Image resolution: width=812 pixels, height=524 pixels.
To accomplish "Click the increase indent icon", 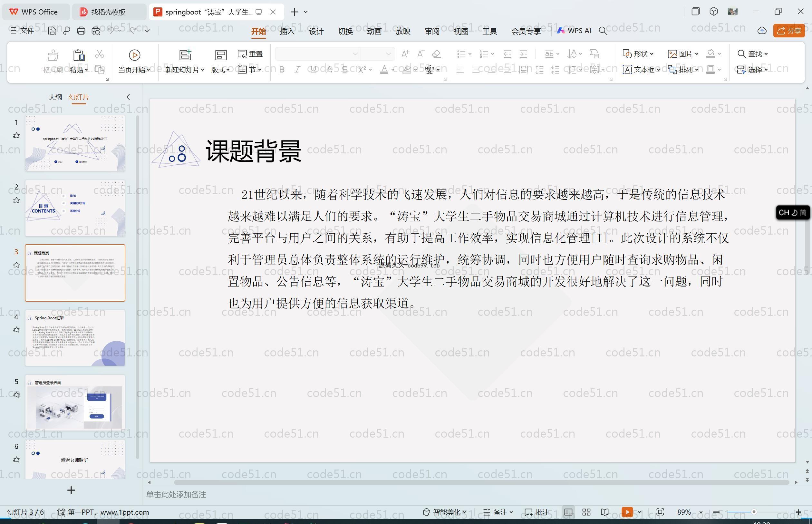I will coord(523,54).
